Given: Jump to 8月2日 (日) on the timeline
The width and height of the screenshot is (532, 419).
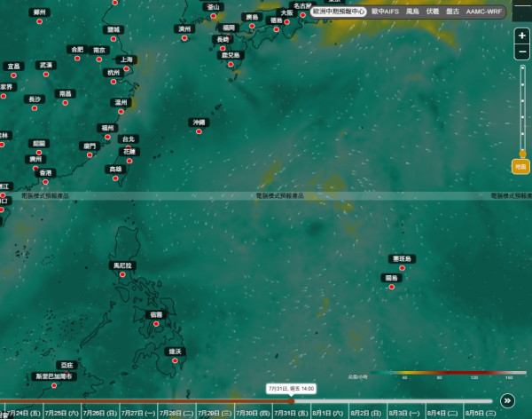Looking at the screenshot, I should 365,413.
